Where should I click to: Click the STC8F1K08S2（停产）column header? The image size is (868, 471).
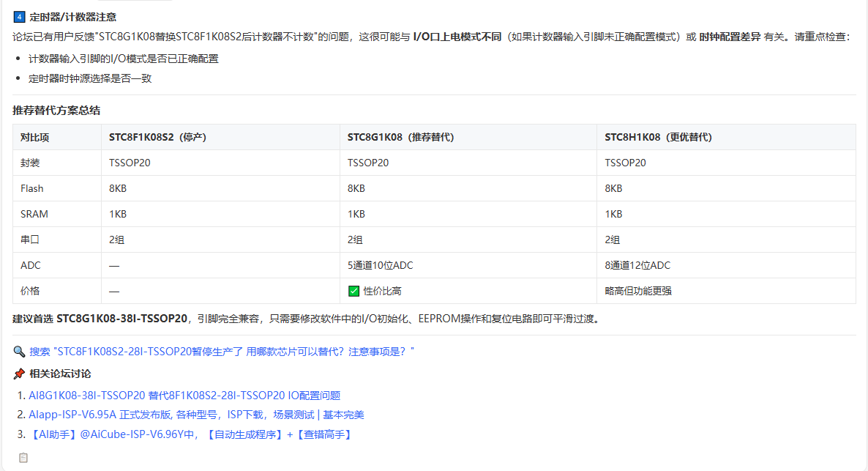(220, 137)
